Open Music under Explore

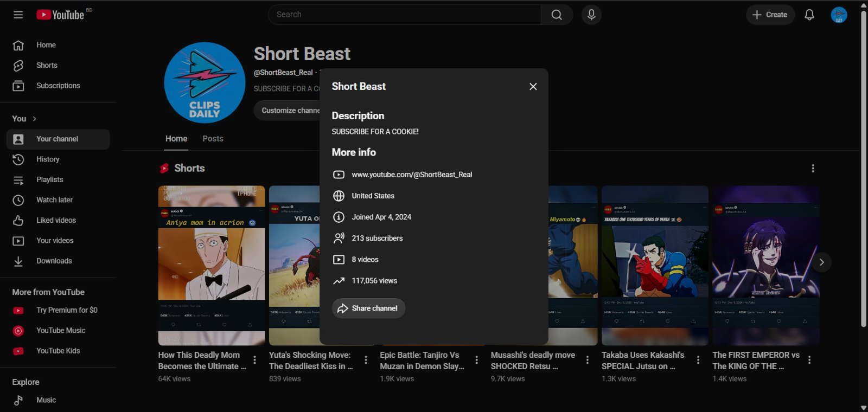[x=58, y=400]
